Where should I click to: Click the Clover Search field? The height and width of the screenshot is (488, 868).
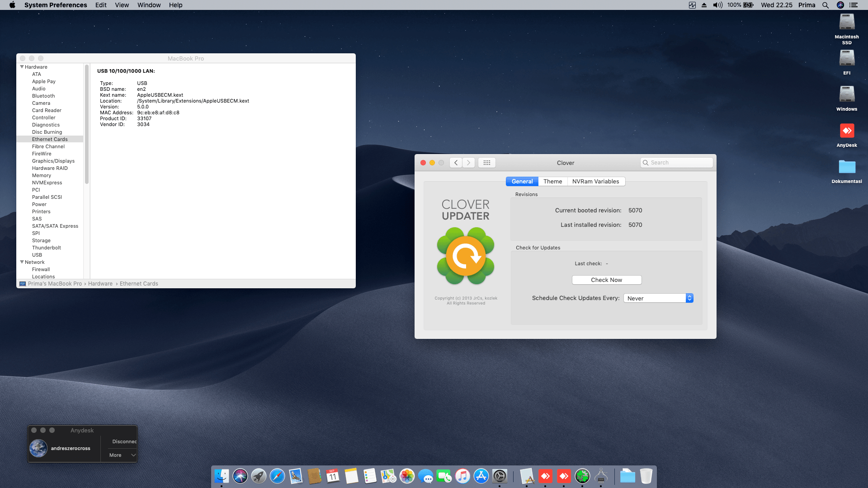677,163
